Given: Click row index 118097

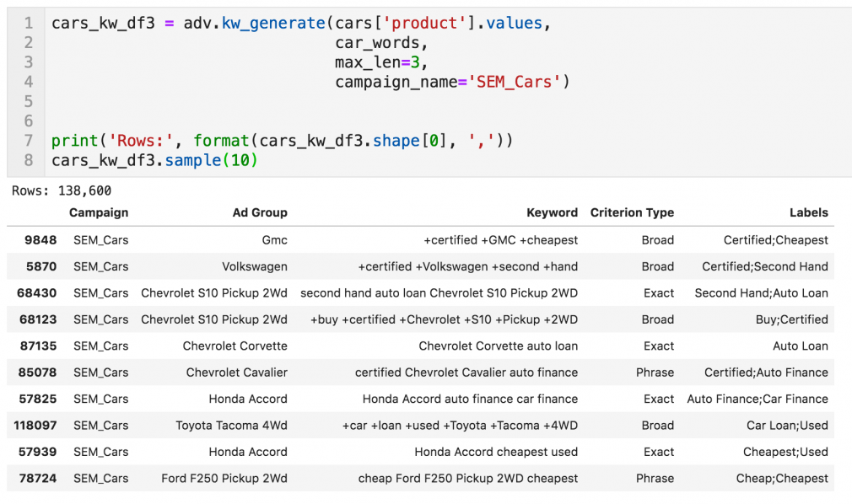Looking at the screenshot, I should (35, 426).
